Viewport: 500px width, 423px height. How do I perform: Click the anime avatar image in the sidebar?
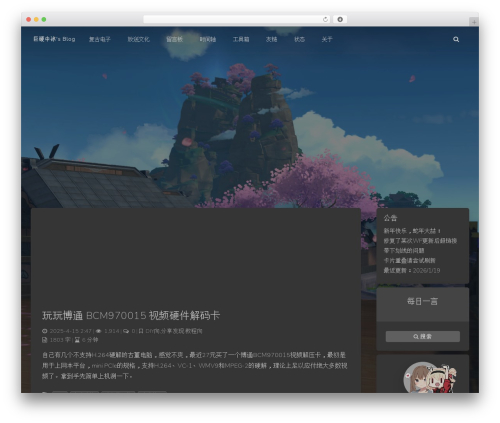coord(430,377)
